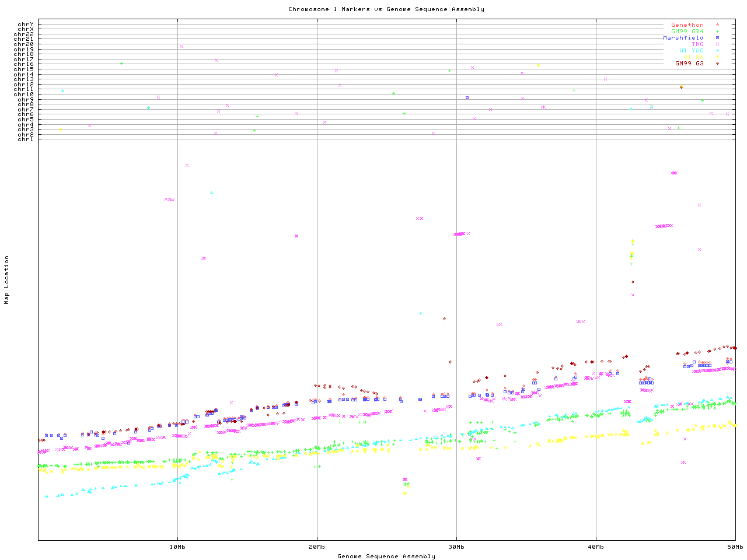Select the chr1 row label
This screenshot has width=747, height=560.
(x=26, y=139)
